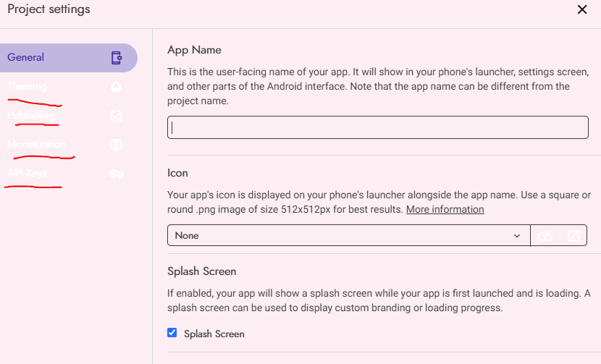
Task: Click the Project settings dialog title
Action: coord(49,9)
